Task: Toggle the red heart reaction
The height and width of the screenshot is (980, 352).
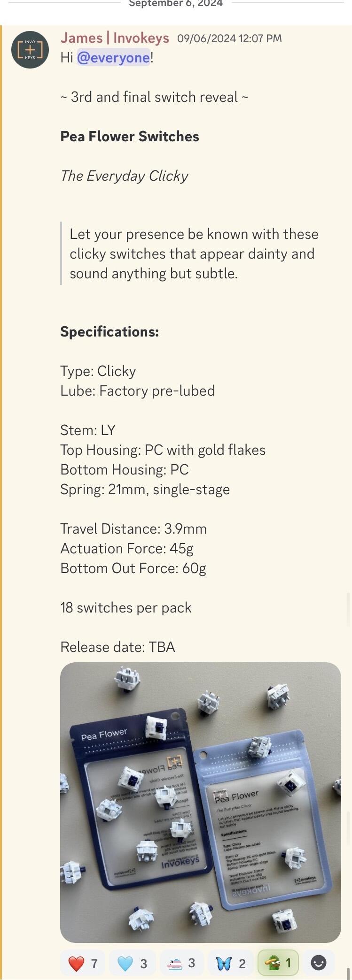Action: click(x=83, y=964)
